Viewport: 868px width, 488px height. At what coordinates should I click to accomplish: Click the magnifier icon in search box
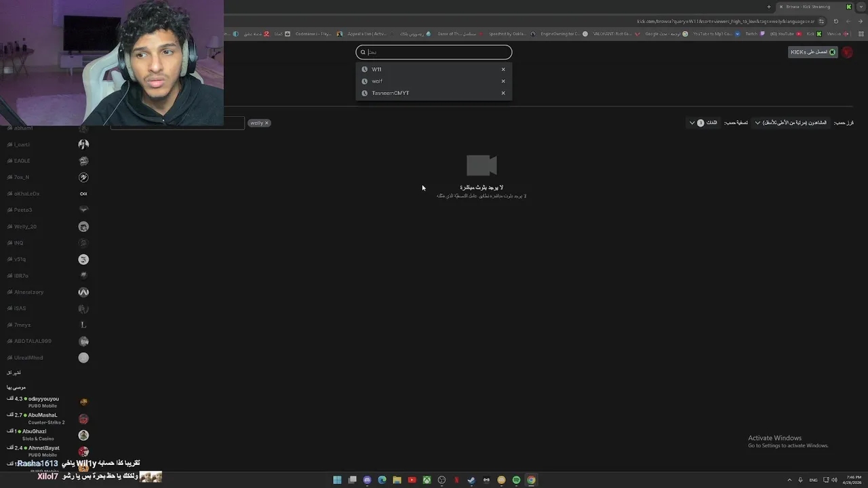(363, 52)
